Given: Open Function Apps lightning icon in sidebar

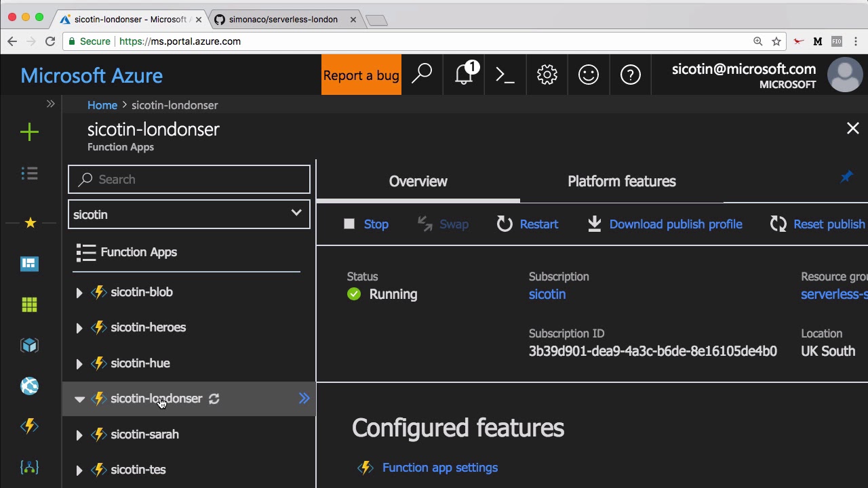Looking at the screenshot, I should pyautogui.click(x=29, y=426).
